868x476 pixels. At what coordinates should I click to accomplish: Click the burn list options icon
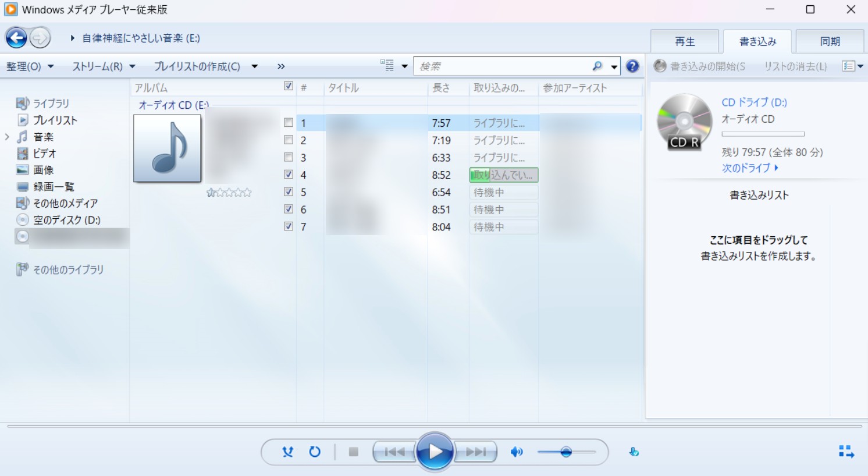(x=849, y=66)
